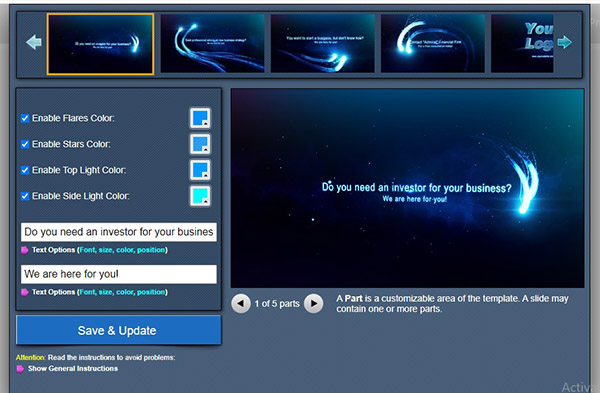
Task: Click the left arrow of the slide strip
Action: 34,42
